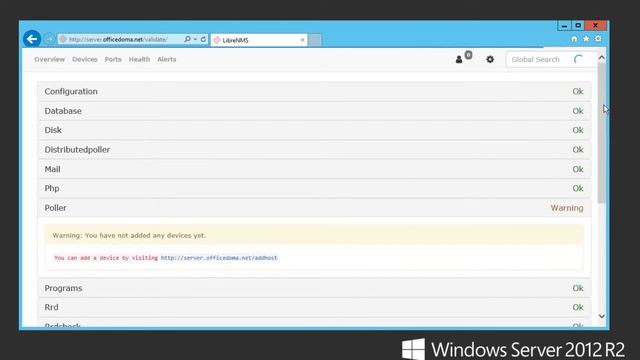Select the LibreNMS browser tab
This screenshot has width=640, height=360.
click(x=259, y=40)
